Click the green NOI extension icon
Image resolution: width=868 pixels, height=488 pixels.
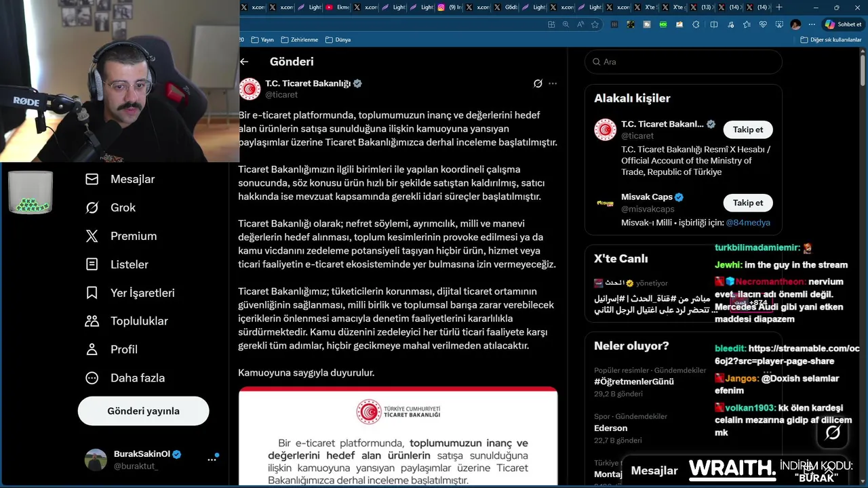click(663, 24)
